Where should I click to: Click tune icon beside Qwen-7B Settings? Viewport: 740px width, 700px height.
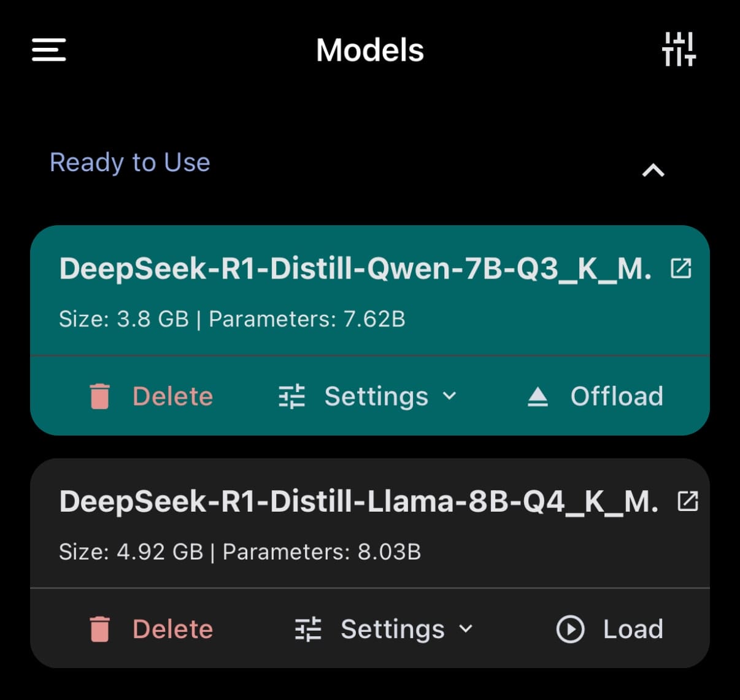292,396
